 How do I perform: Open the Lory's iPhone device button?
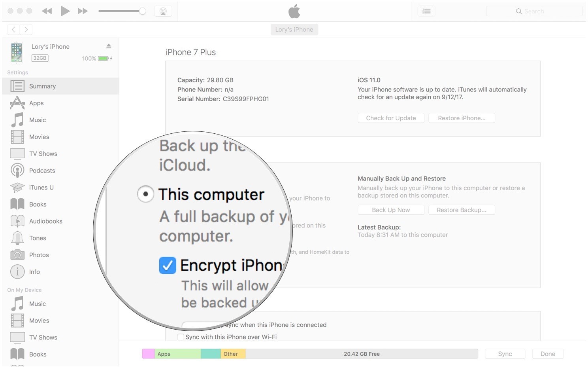point(294,29)
